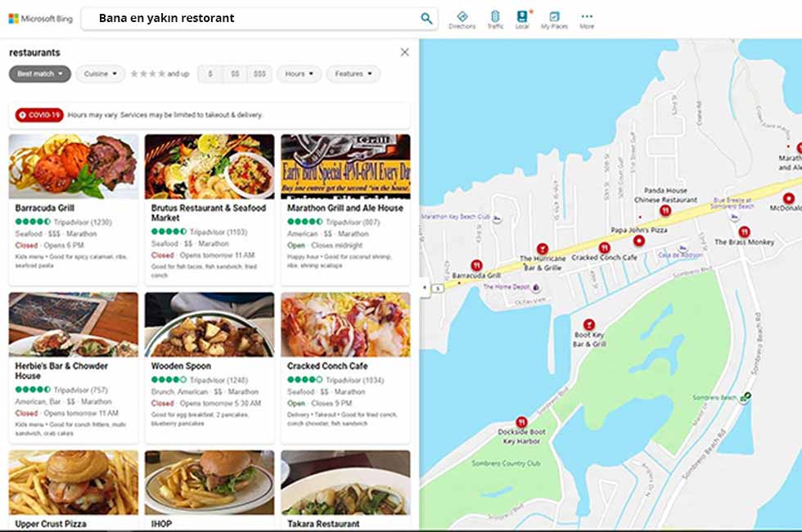Click the search magnifier icon
This screenshot has height=532, width=802.
pos(426,19)
